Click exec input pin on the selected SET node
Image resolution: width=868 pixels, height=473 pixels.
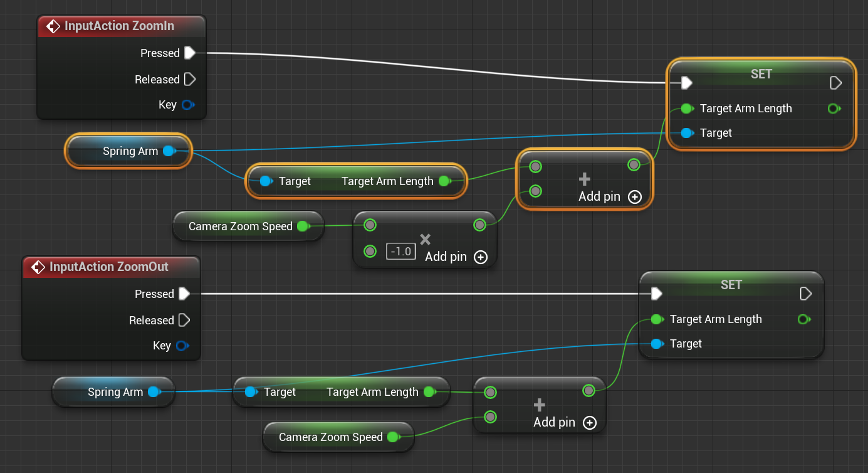pyautogui.click(x=686, y=83)
